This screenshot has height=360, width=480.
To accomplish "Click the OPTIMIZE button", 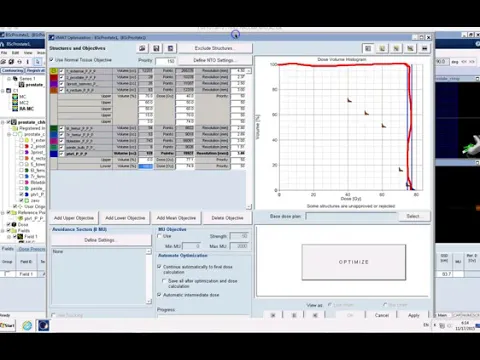I will pos(354,262).
